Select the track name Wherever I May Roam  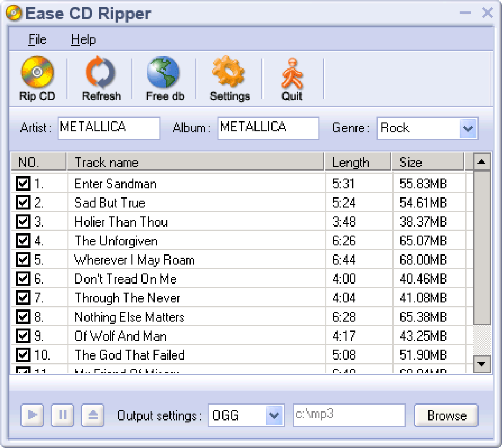134,260
